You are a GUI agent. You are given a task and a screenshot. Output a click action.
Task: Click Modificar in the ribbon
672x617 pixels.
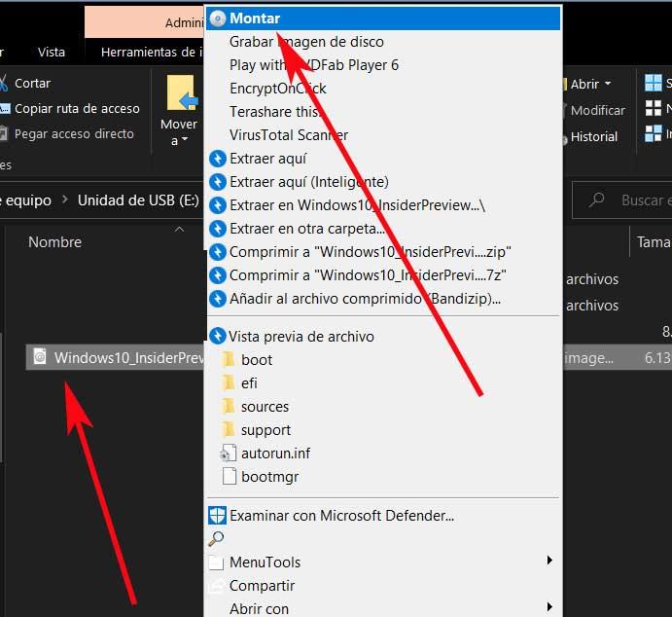(597, 111)
